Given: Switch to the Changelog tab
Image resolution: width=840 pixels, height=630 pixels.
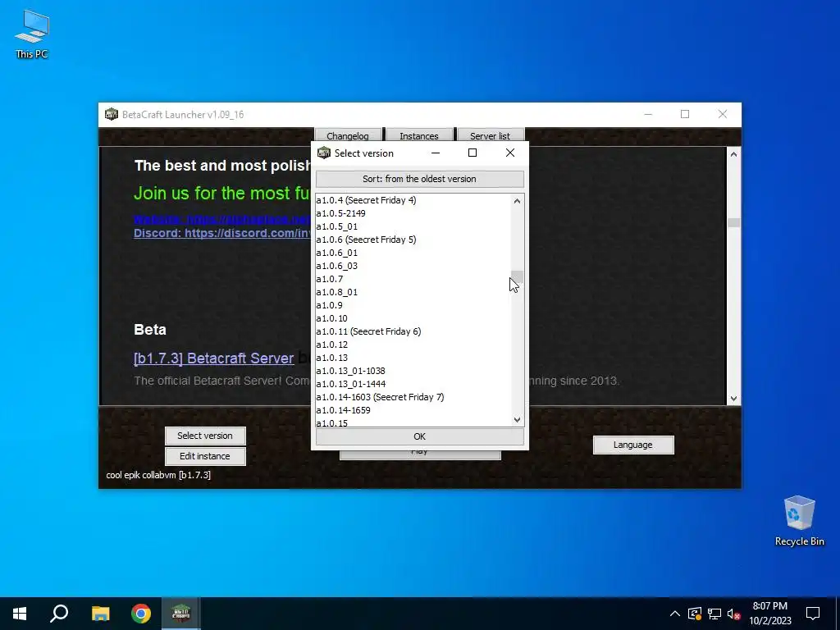Looking at the screenshot, I should pos(348,135).
